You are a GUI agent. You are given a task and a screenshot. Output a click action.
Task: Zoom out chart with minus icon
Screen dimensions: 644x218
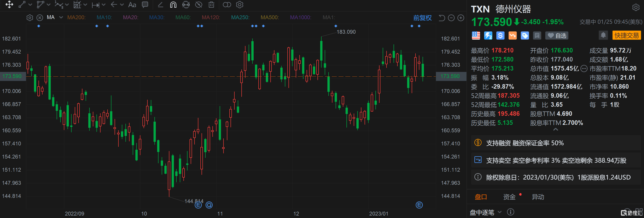coord(451,18)
